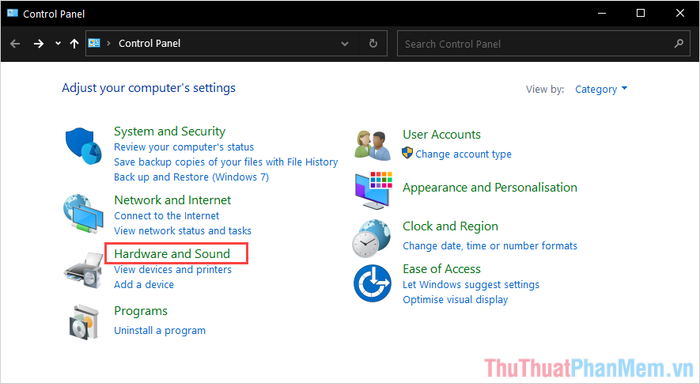Screen dimensions: 700x384
Task: Focus the Search Control Panel field
Action: (x=538, y=44)
